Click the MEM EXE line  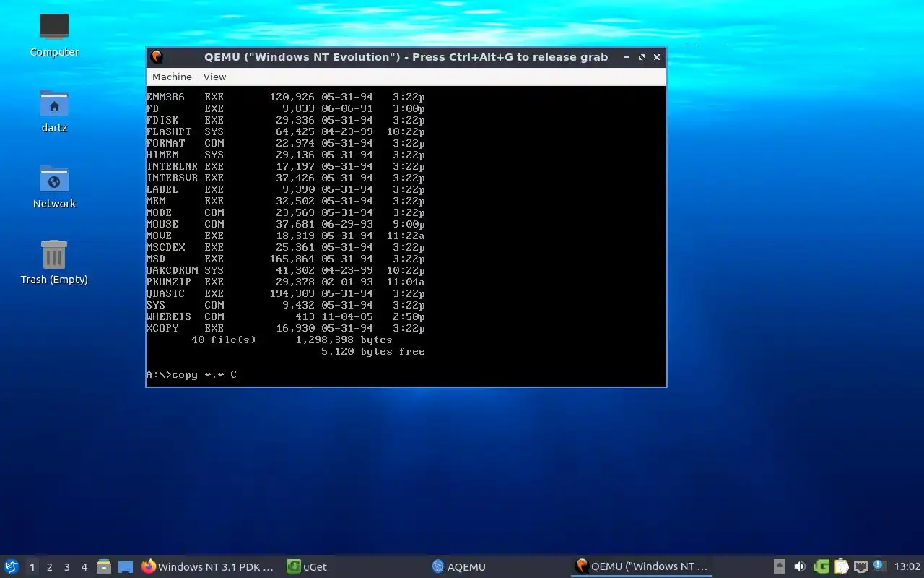(x=286, y=201)
